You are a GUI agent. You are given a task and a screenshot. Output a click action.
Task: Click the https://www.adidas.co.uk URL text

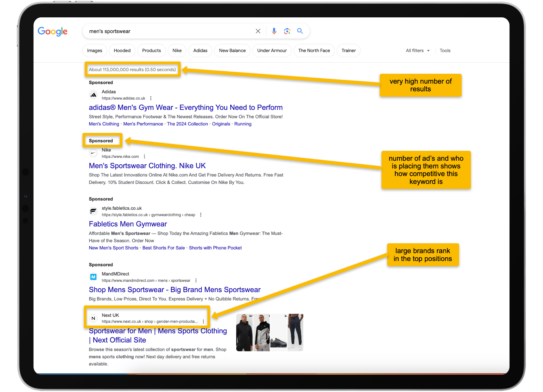(x=124, y=98)
